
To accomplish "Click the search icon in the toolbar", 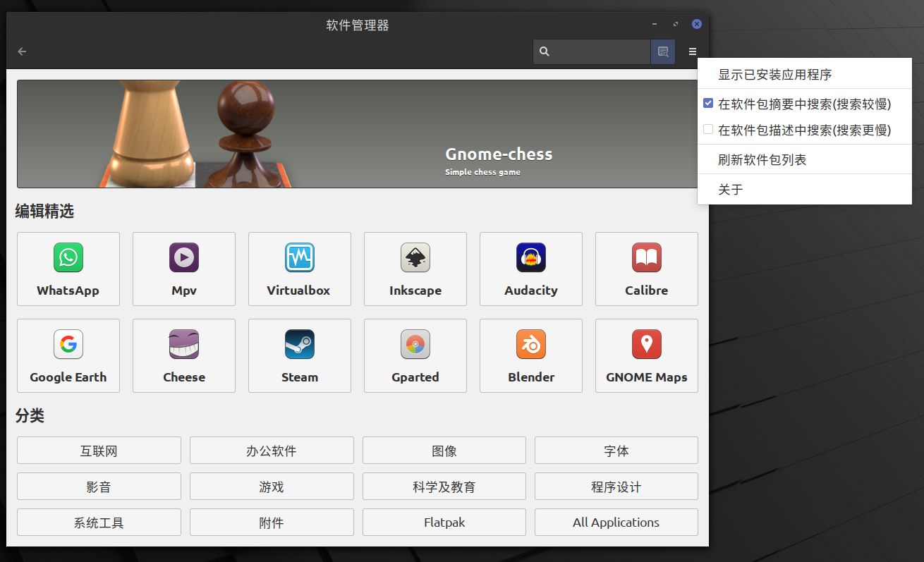I will coord(544,51).
